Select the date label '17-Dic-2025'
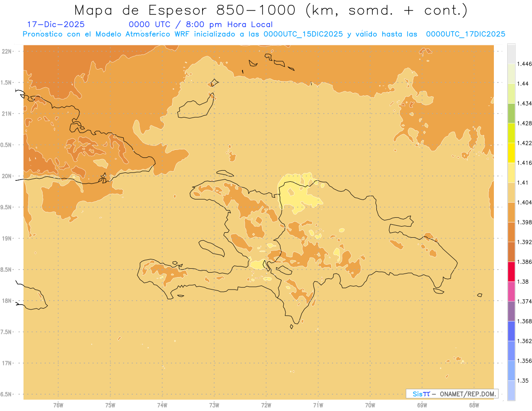The image size is (532, 411). 56,24
